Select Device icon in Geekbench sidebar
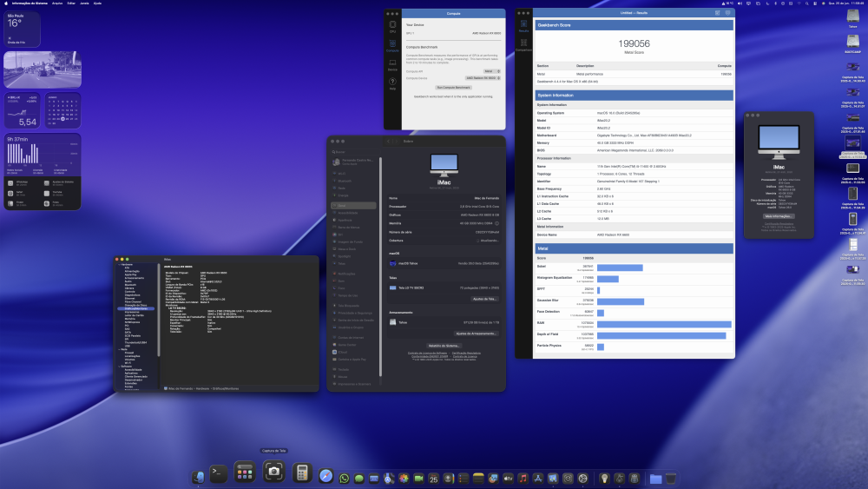 392,65
